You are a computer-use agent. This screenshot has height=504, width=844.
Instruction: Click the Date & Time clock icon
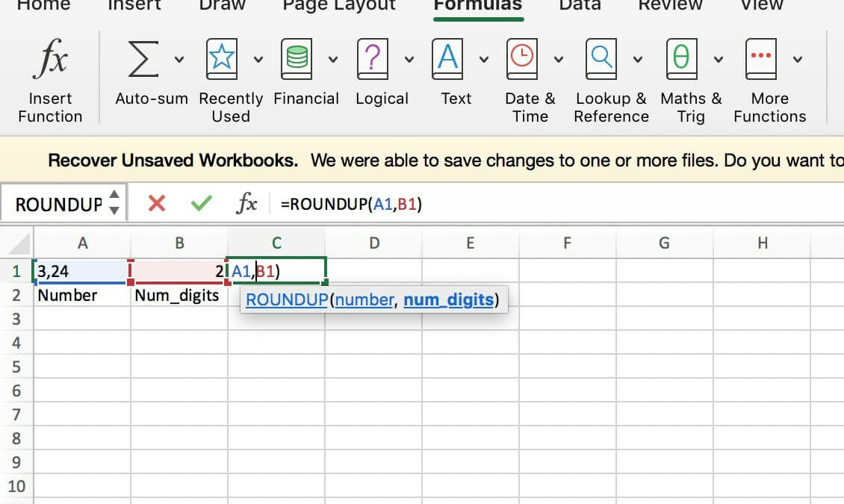(x=523, y=57)
